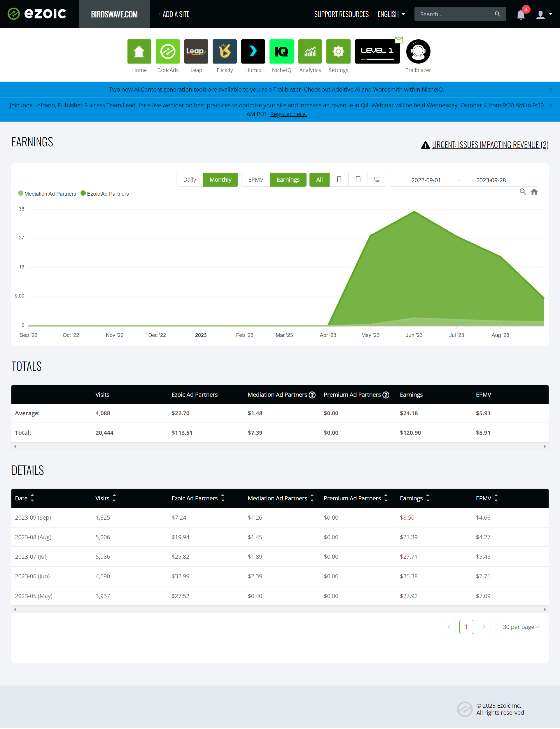Open the Home dashboard icon
The width and height of the screenshot is (560, 729).
click(139, 51)
